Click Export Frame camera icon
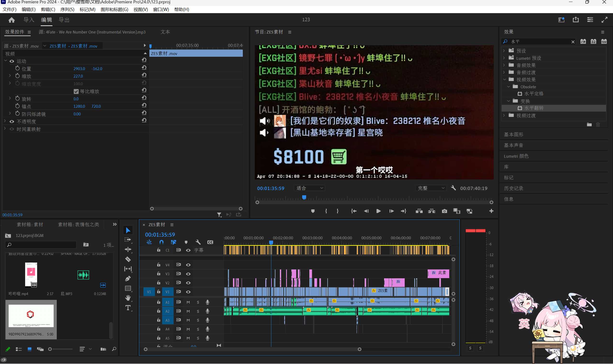613x364 pixels. pos(444,211)
